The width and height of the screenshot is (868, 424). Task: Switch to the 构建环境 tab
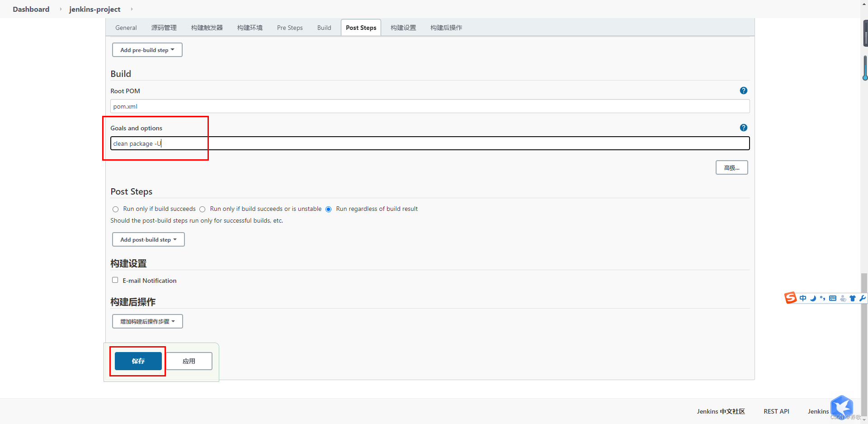click(250, 28)
